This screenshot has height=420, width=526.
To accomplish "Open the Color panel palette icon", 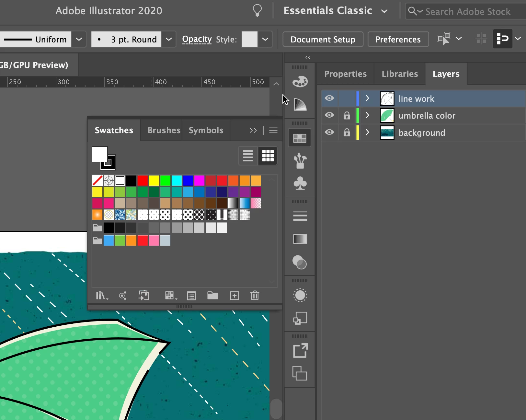I will (x=300, y=81).
